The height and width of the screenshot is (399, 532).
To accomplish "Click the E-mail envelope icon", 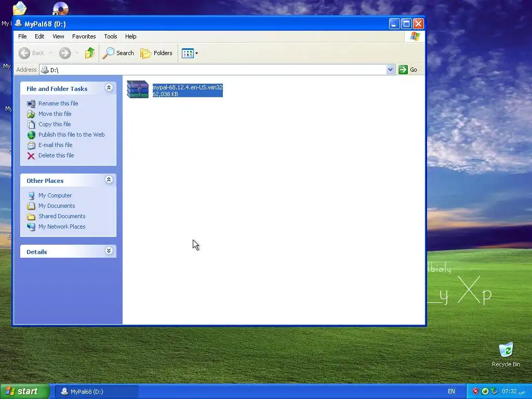I will pyautogui.click(x=31, y=145).
